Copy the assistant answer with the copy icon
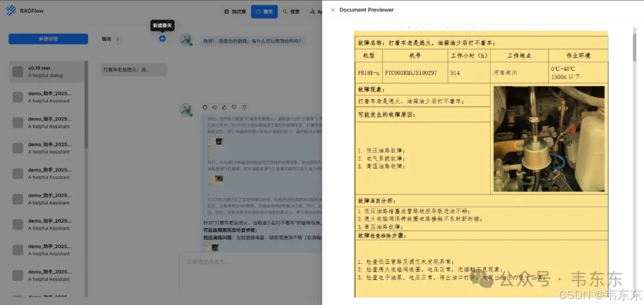644x305 pixels. (x=205, y=107)
